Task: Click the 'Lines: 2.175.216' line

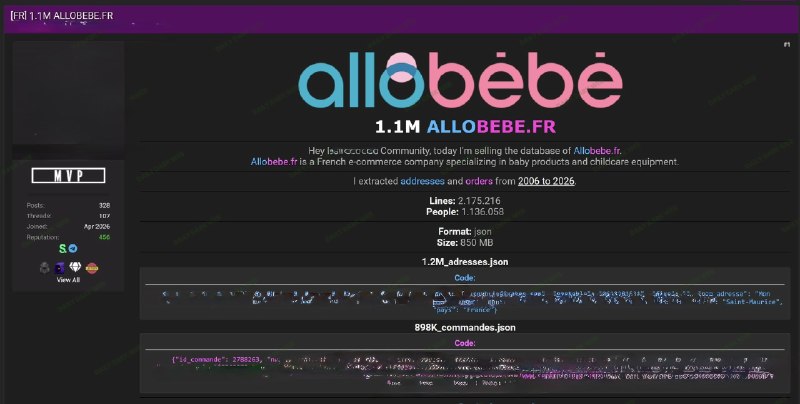Action: (465, 201)
